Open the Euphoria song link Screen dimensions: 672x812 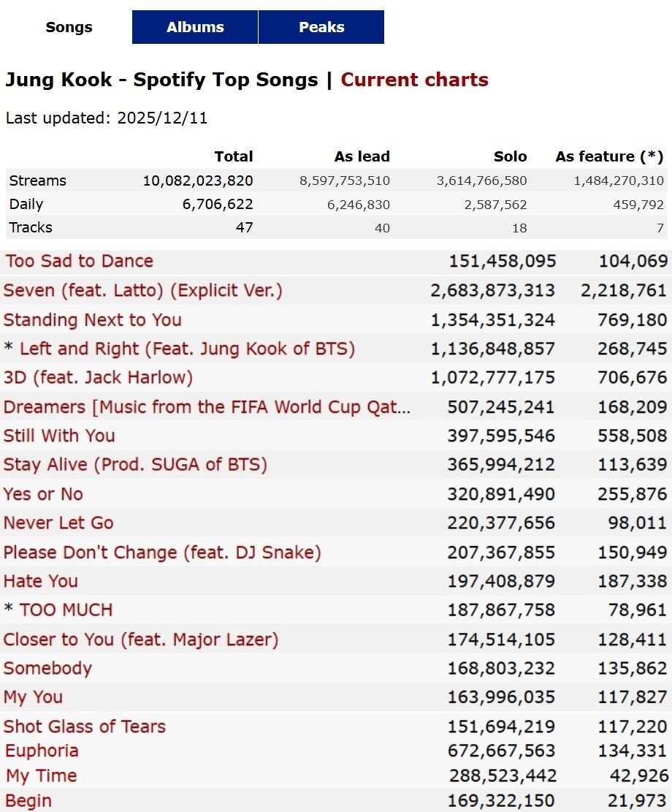click(x=42, y=751)
